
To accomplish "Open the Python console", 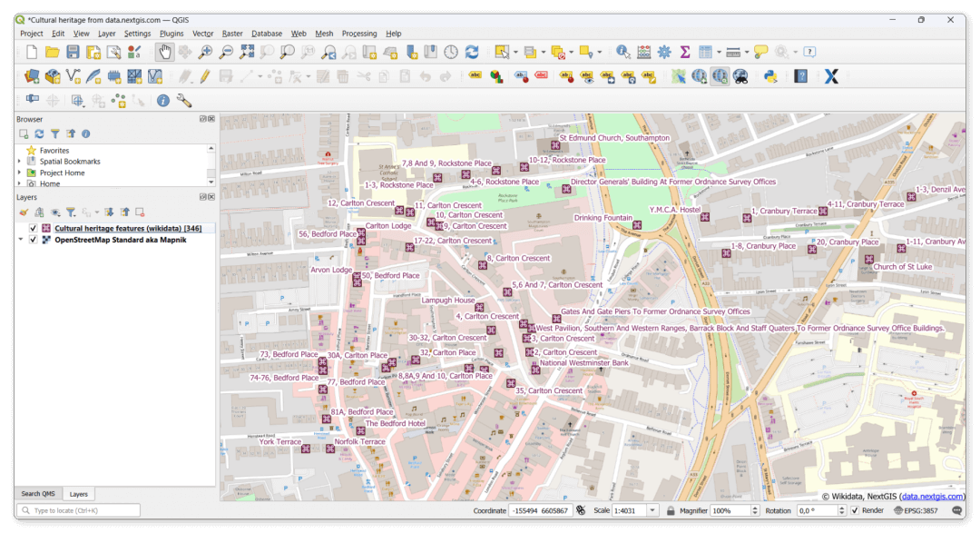I will tap(770, 76).
